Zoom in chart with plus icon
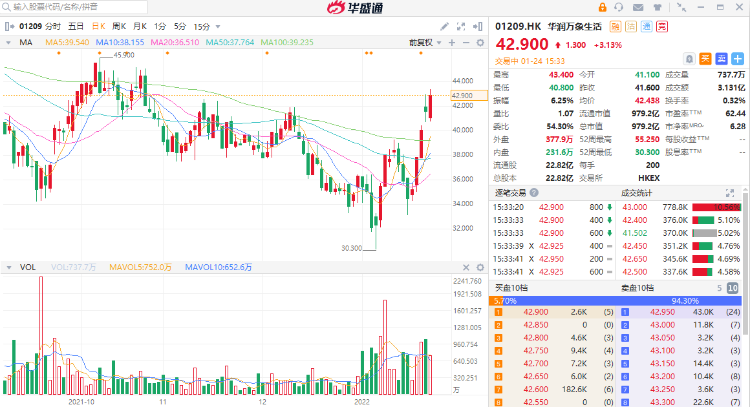This screenshot has height=407, width=750. [452, 43]
